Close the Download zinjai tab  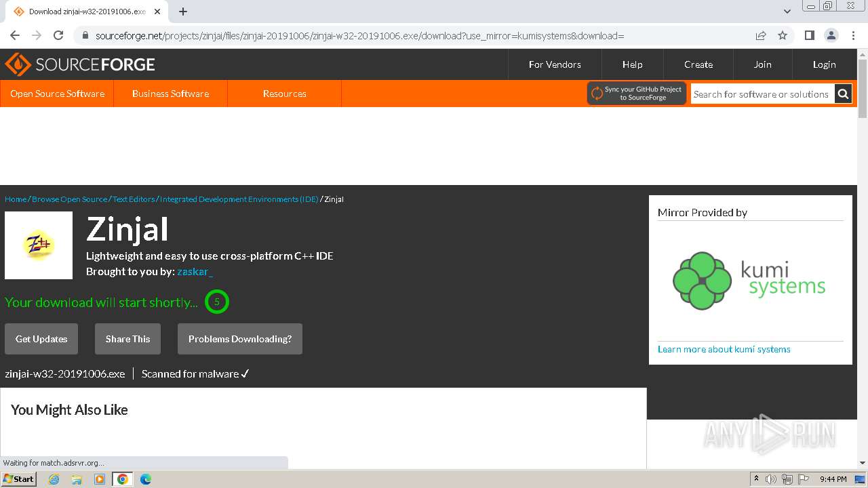pyautogui.click(x=157, y=12)
